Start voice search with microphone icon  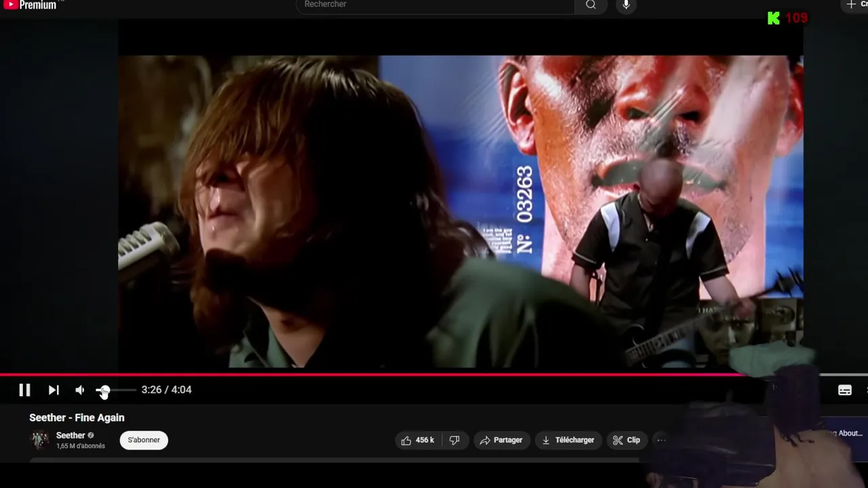(x=626, y=5)
